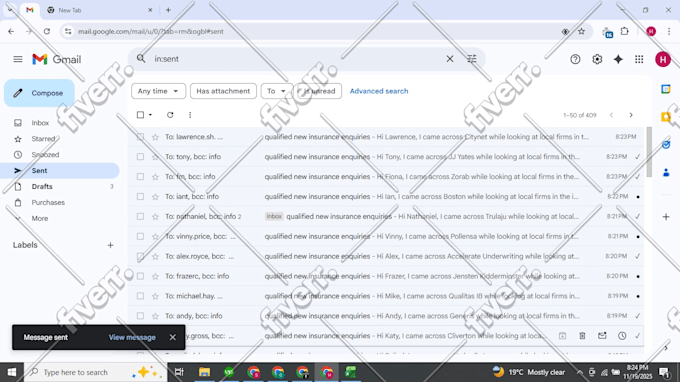Open the Starred folder

[x=43, y=139]
